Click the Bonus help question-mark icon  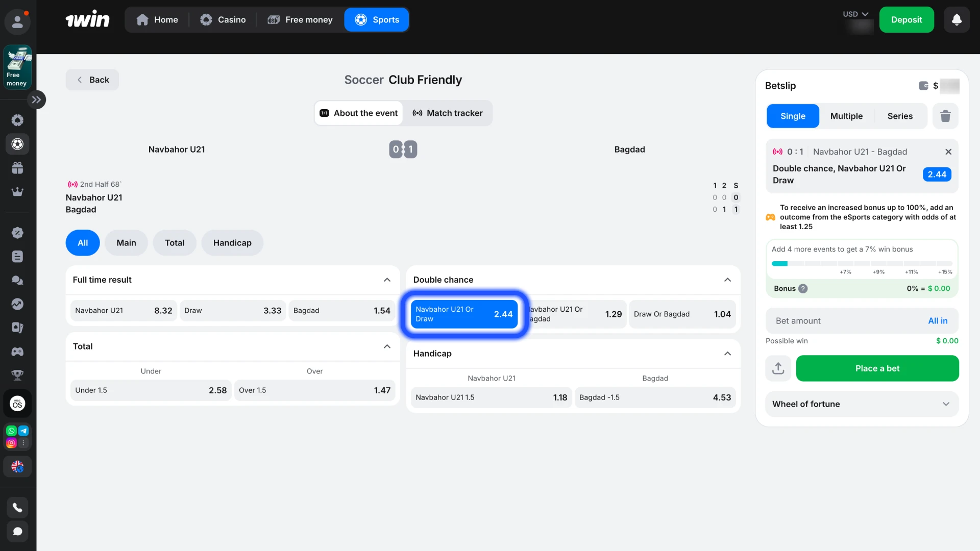(803, 289)
